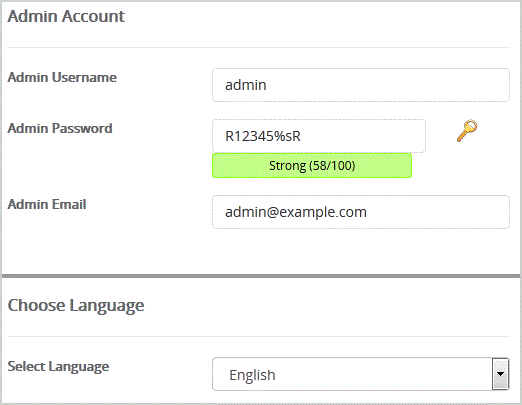Click the language dropdown arrow button
The width and height of the screenshot is (522, 405).
[500, 374]
